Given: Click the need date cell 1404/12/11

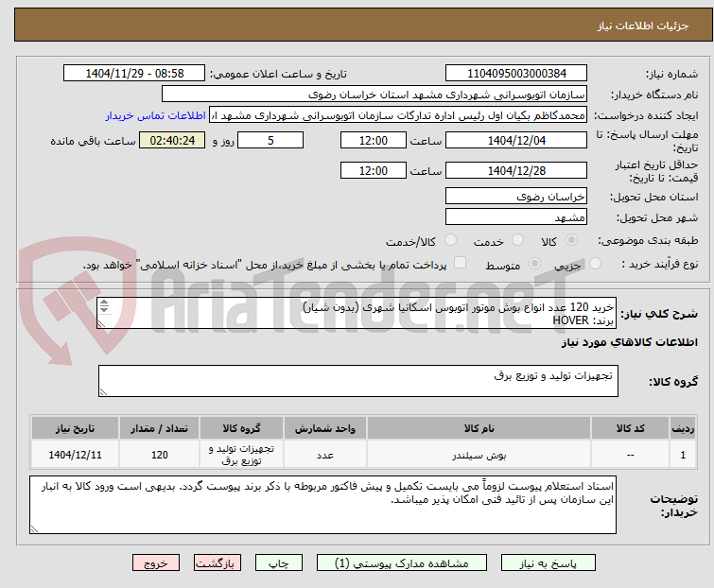Looking at the screenshot, I should tap(75, 455).
